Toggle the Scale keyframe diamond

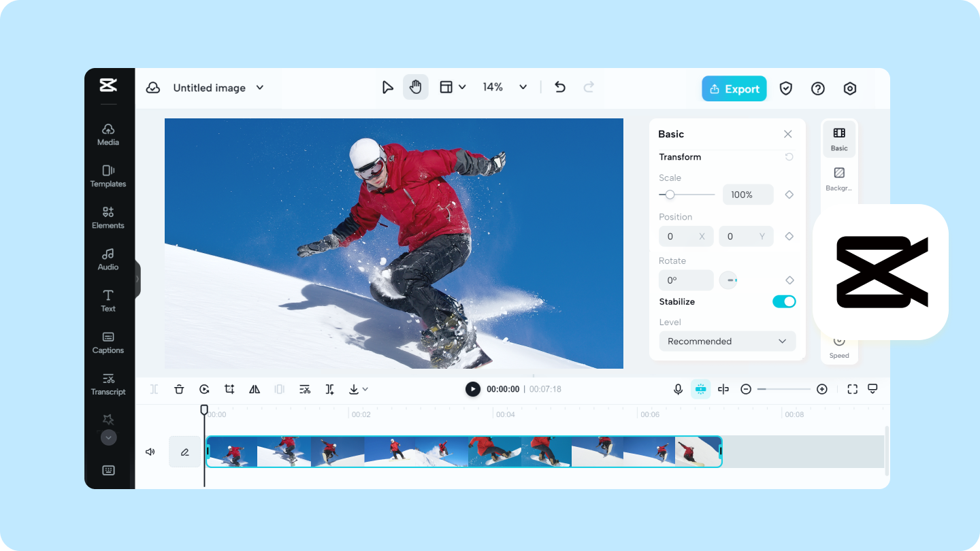(x=789, y=195)
